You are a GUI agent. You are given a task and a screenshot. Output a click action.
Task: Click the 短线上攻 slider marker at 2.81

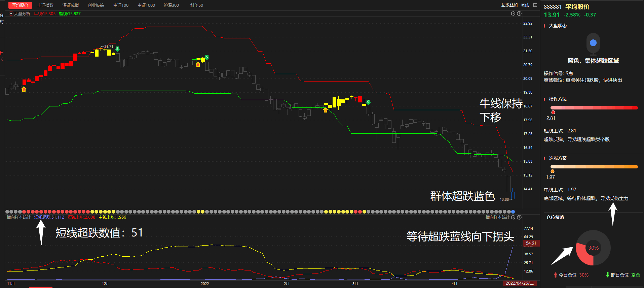(553, 112)
